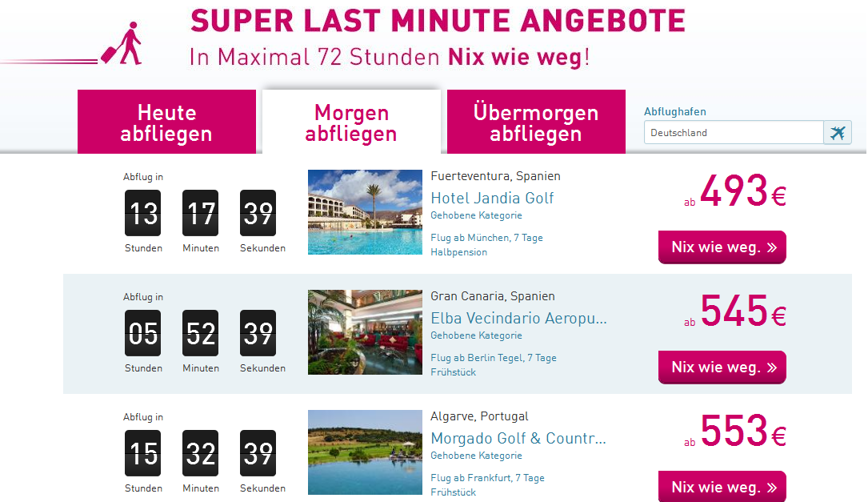868x502 pixels.
Task: Click the Abflughafen Deutschland input field
Action: [x=733, y=133]
